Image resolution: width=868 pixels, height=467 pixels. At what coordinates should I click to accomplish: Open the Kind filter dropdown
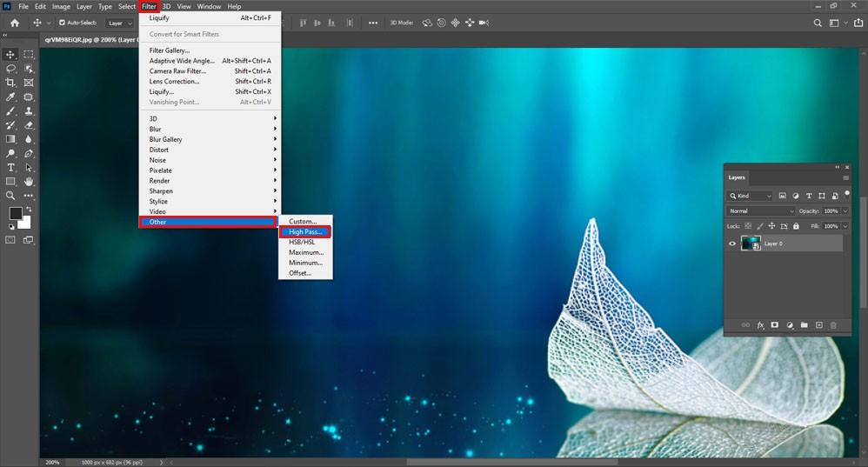point(750,196)
